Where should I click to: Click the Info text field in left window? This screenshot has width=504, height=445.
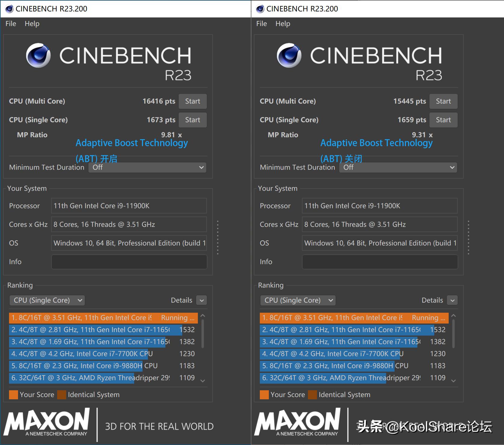(x=129, y=262)
